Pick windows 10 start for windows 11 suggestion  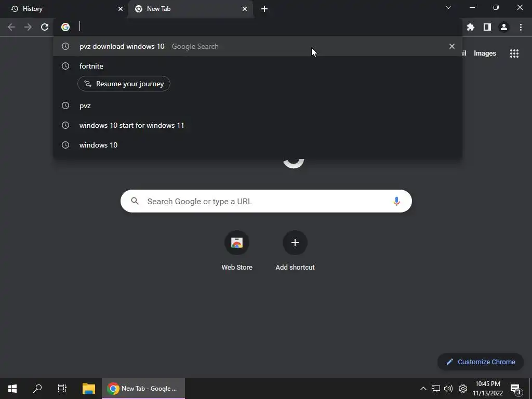(258, 125)
